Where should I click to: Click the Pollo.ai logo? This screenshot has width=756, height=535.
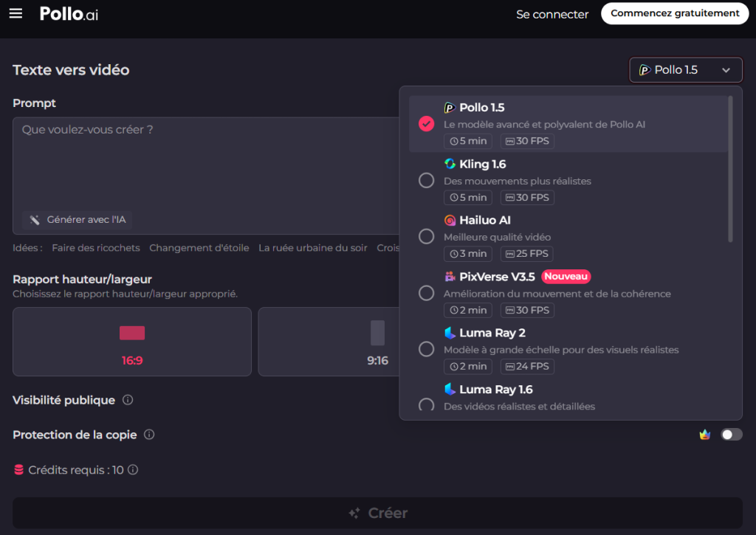(69, 14)
